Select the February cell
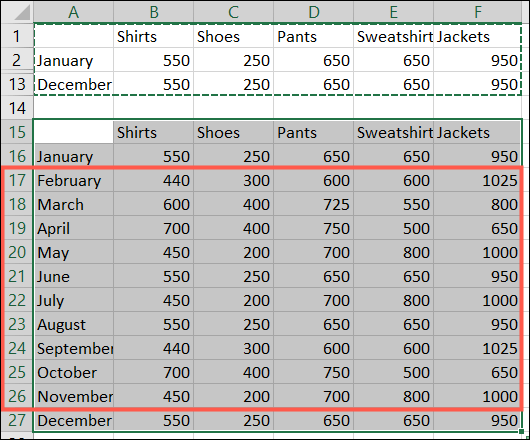 (74, 180)
